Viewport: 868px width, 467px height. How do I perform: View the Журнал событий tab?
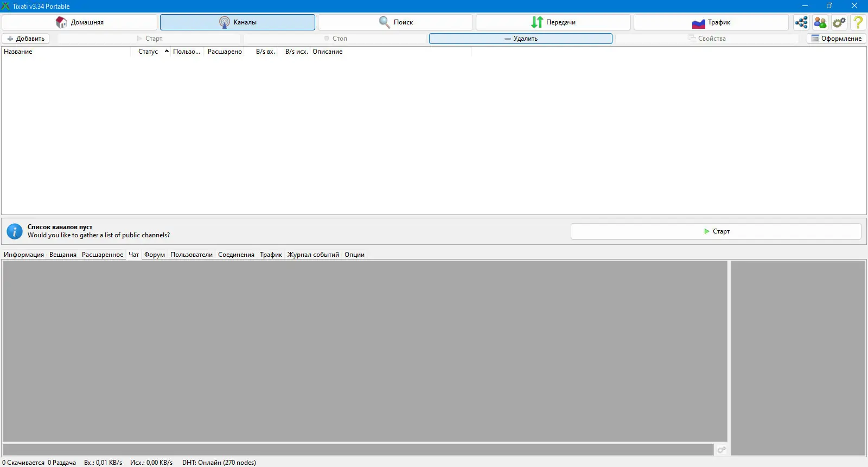pos(313,255)
